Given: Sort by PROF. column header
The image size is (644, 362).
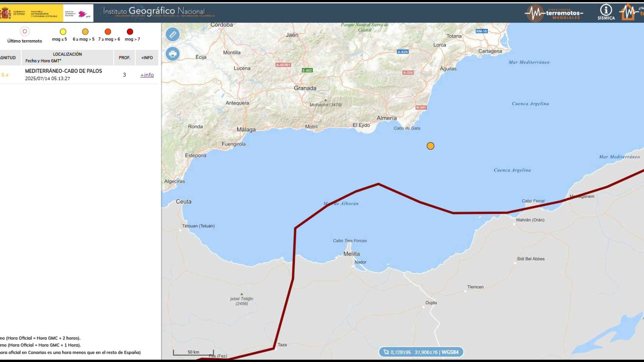Looking at the screenshot, I should [x=124, y=58].
